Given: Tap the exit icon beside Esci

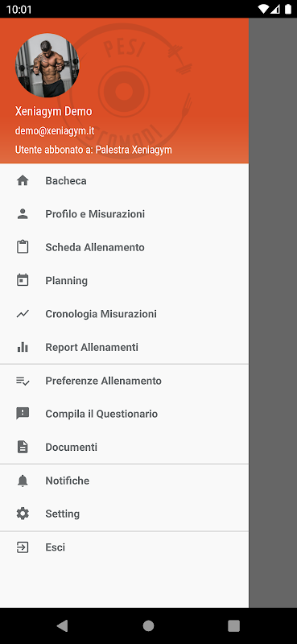Looking at the screenshot, I should [x=23, y=547].
